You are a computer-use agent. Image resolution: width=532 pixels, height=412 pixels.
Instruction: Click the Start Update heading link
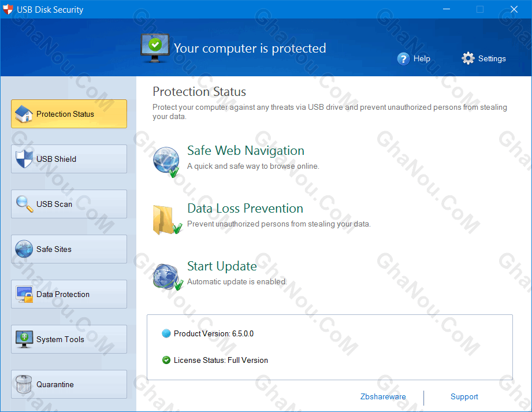click(x=222, y=266)
